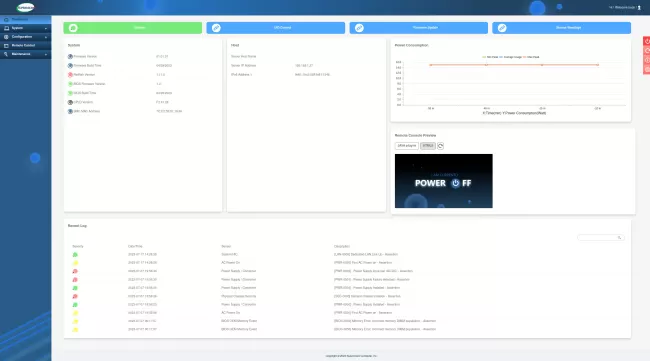
Task: Click the BMC MAC Address row icon
Action: point(70,111)
